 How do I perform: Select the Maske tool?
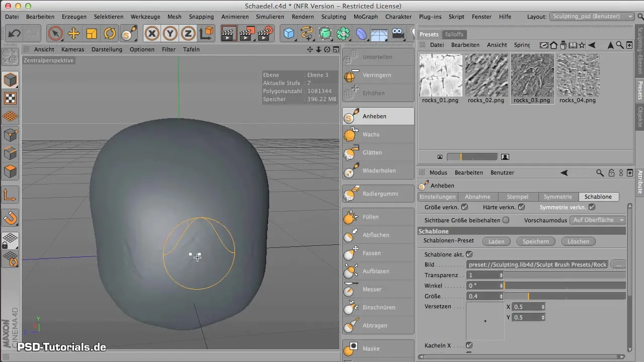378,348
